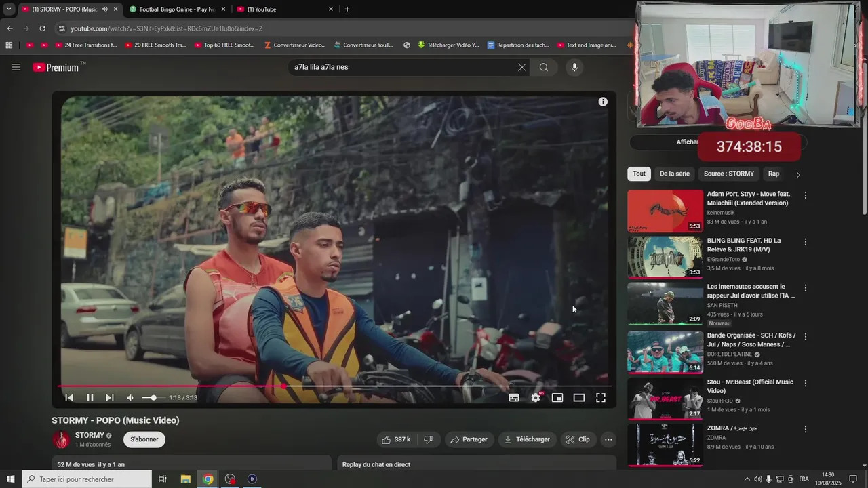Screen dimensions: 868x488
Task: Play Adam Port Move thumbnail
Action: pos(665,211)
